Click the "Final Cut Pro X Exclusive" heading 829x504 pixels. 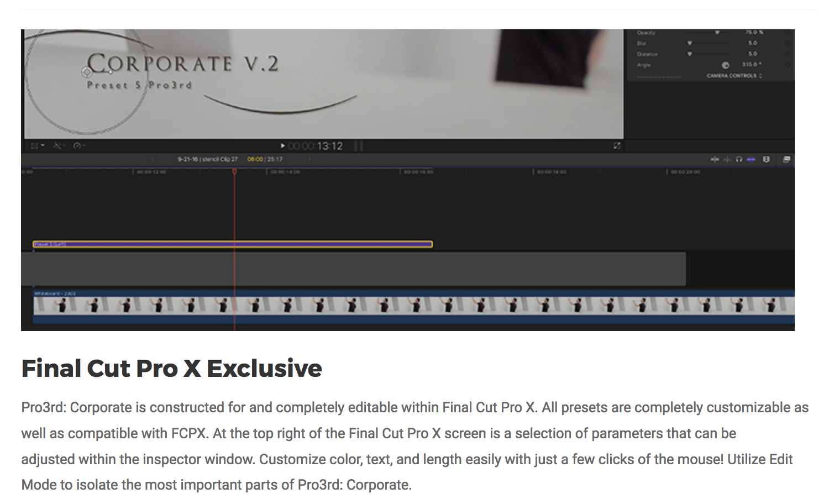(x=171, y=369)
